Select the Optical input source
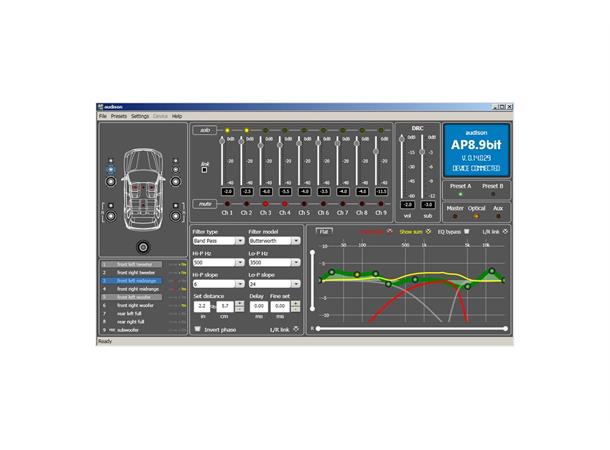The image size is (610, 450). tap(477, 216)
